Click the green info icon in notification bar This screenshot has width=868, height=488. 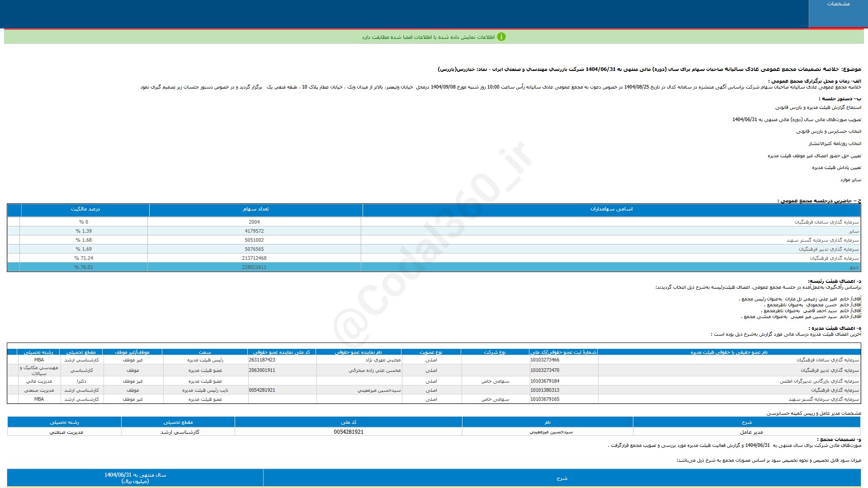pyautogui.click(x=501, y=37)
